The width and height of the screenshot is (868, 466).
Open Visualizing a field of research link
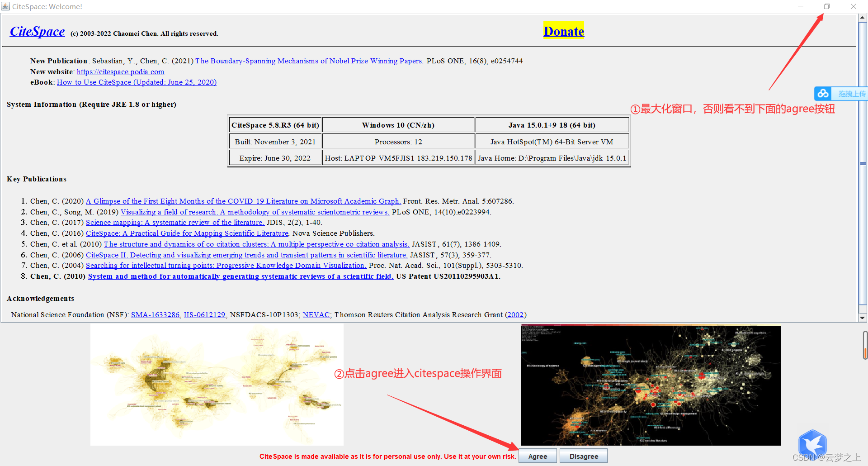pyautogui.click(x=255, y=212)
